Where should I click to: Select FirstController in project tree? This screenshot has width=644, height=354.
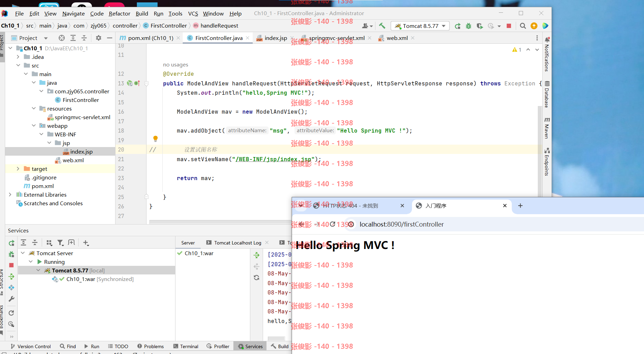pyautogui.click(x=81, y=100)
